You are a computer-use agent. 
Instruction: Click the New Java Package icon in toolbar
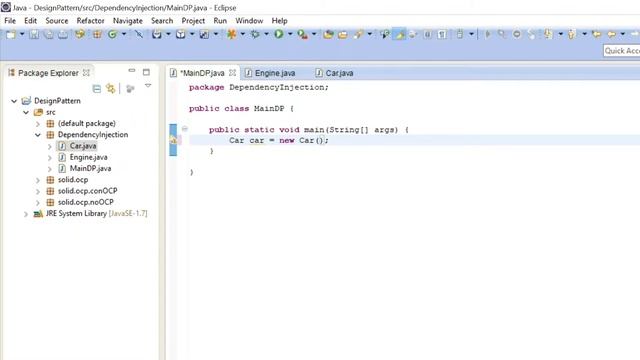[97, 35]
